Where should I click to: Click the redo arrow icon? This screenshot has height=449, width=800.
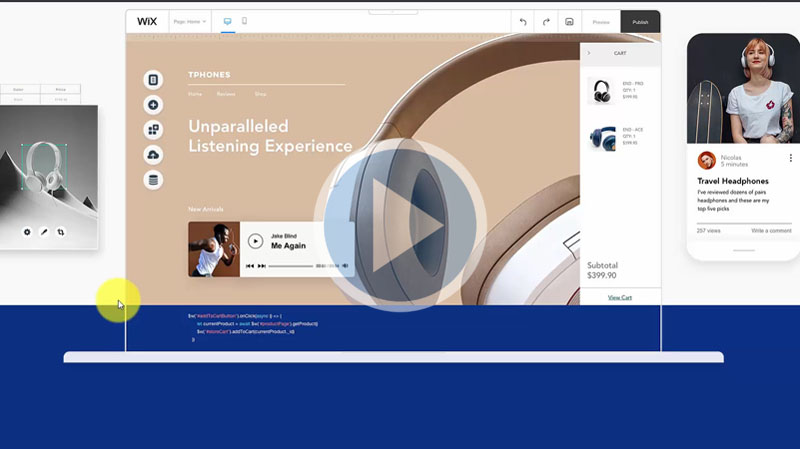546,21
